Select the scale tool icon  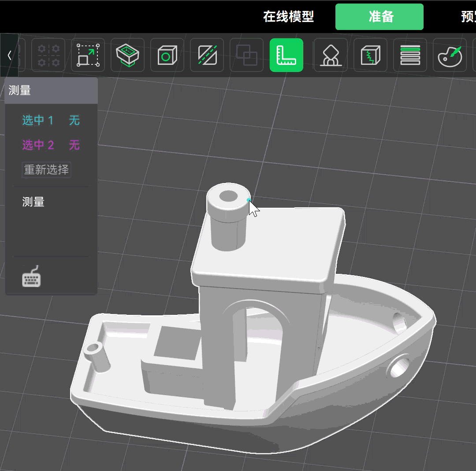[x=88, y=55]
